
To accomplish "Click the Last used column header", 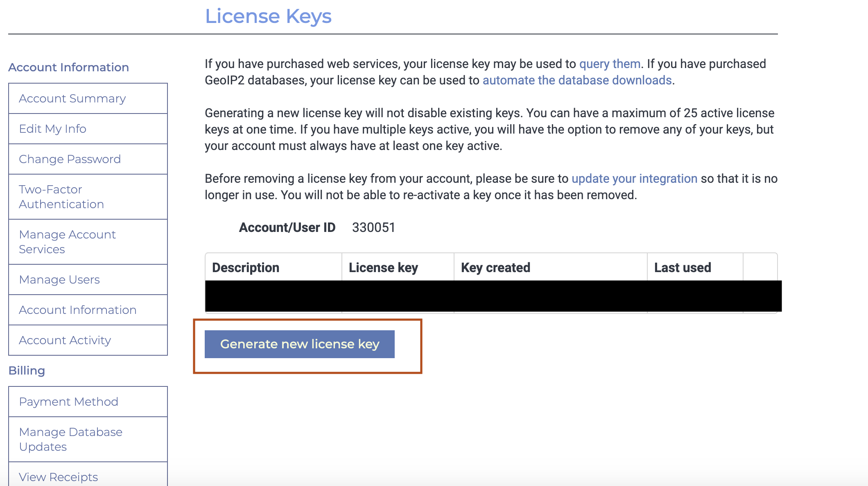I will pyautogui.click(x=683, y=268).
